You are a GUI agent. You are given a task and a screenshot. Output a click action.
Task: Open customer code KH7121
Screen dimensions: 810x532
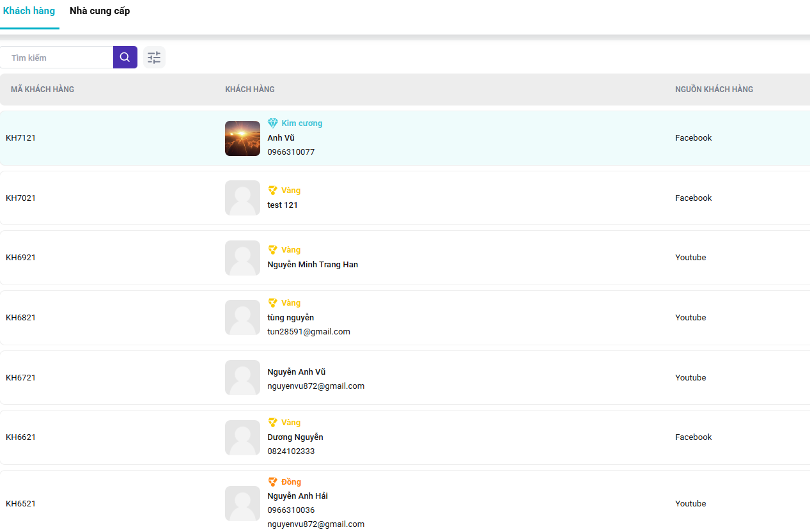20,138
